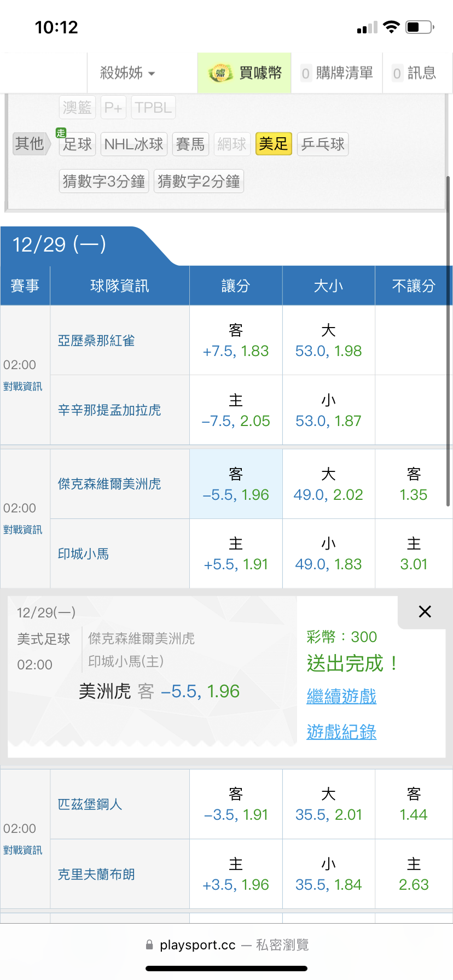Open 對戰資訊 for the Jaguars game
The image size is (453, 980).
[23, 530]
